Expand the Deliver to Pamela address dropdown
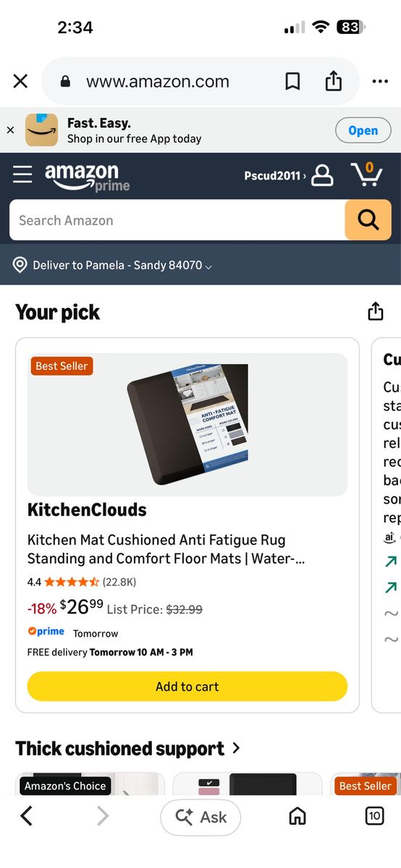The width and height of the screenshot is (401, 868). click(112, 265)
